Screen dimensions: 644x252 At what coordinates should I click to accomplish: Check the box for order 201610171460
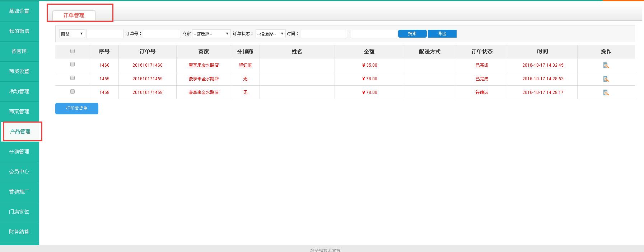click(x=73, y=65)
